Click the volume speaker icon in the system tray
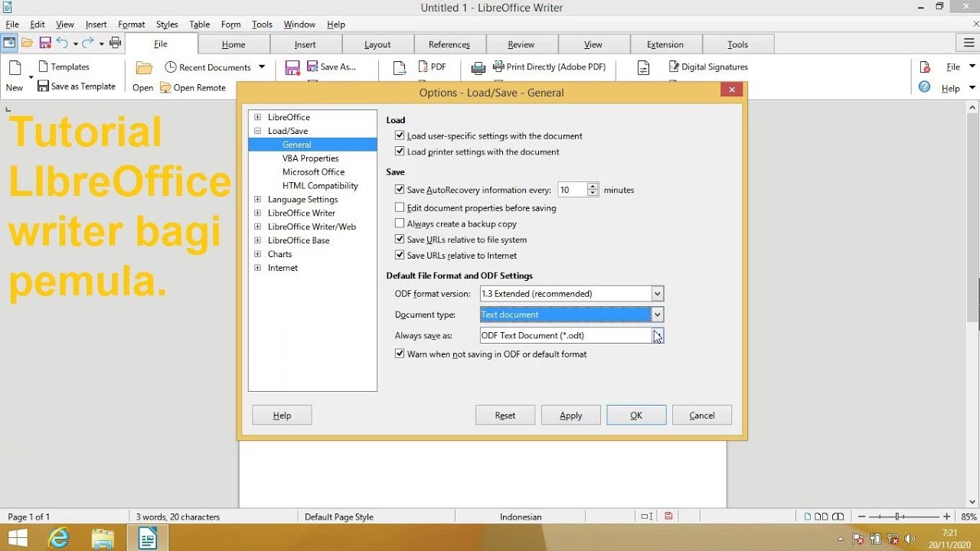 pyautogui.click(x=910, y=539)
